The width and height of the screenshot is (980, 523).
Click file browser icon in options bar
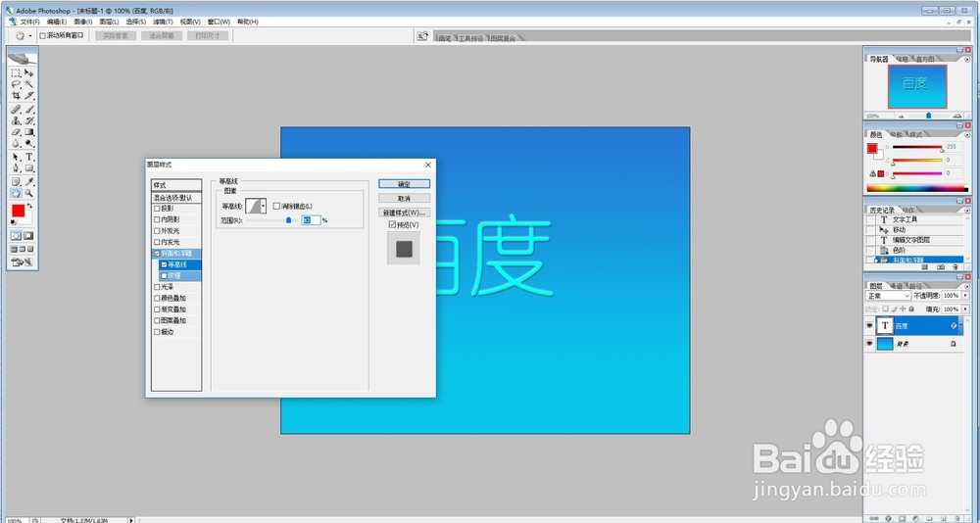click(x=422, y=36)
